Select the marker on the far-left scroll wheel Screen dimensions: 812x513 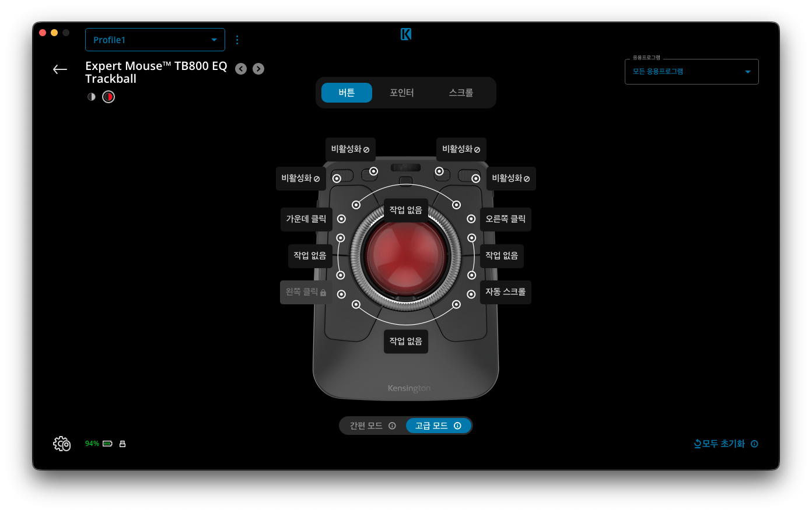337,178
